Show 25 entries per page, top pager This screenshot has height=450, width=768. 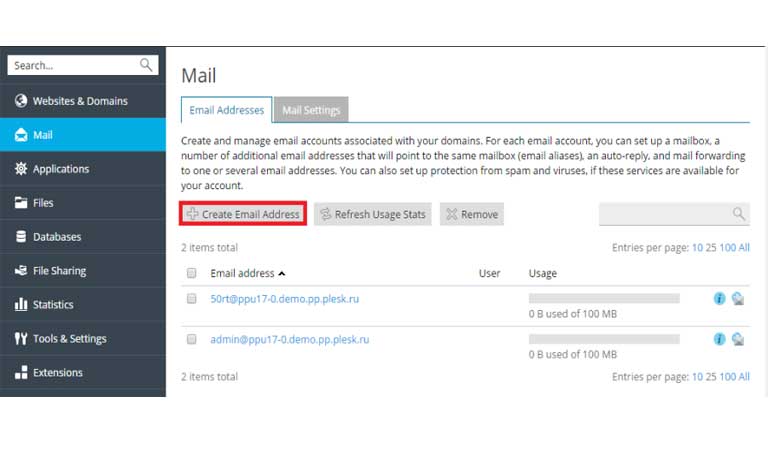pyautogui.click(x=711, y=248)
